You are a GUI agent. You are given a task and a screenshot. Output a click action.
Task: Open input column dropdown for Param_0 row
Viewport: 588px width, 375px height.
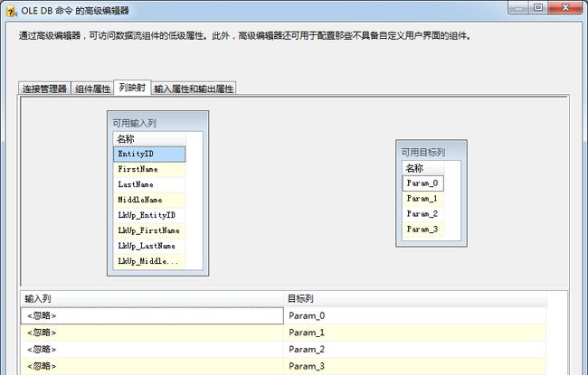(152, 315)
